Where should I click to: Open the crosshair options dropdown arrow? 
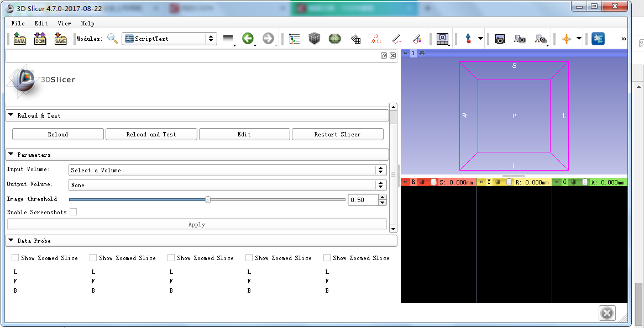579,39
